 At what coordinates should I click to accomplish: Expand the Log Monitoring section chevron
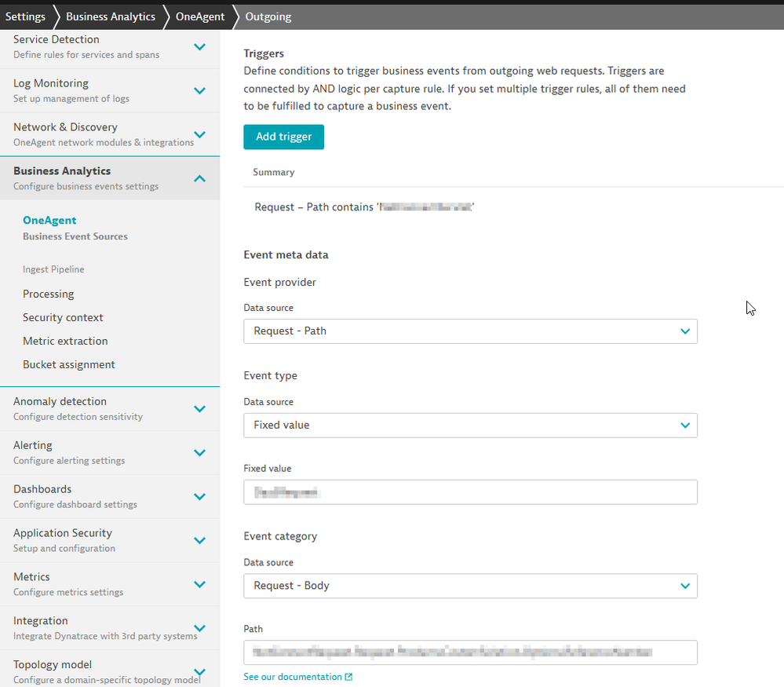pos(200,91)
